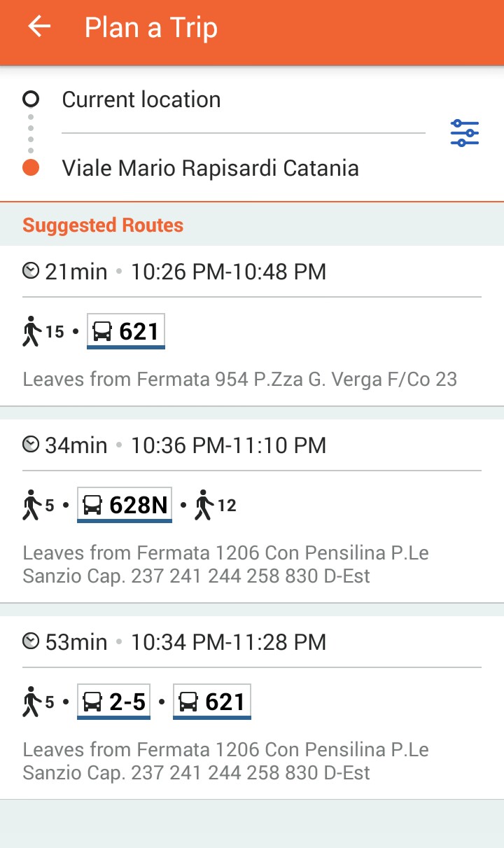Tap the orange destination dot marker
Image resolution: width=504 pixels, height=848 pixels.
point(31,168)
